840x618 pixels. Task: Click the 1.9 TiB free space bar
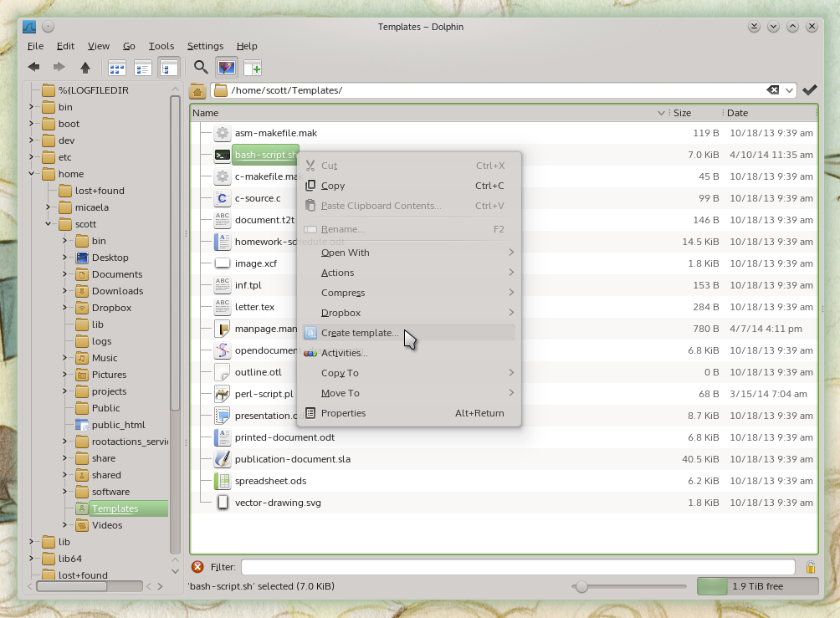[757, 586]
